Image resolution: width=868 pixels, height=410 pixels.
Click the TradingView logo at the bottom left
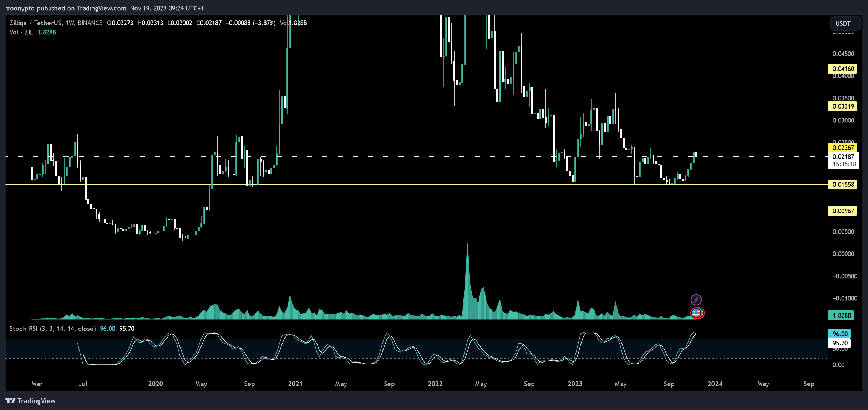point(31,401)
